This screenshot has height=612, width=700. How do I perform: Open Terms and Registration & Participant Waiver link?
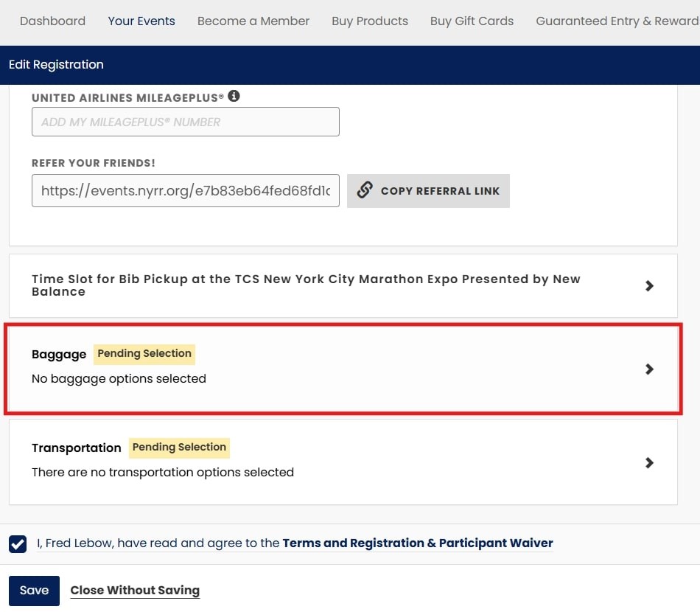[417, 543]
